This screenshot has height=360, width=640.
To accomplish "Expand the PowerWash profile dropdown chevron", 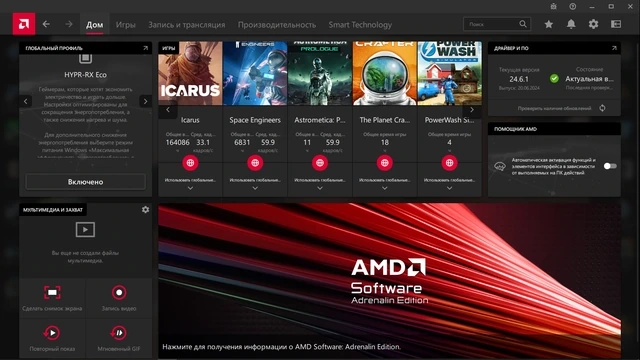I will click(x=449, y=188).
